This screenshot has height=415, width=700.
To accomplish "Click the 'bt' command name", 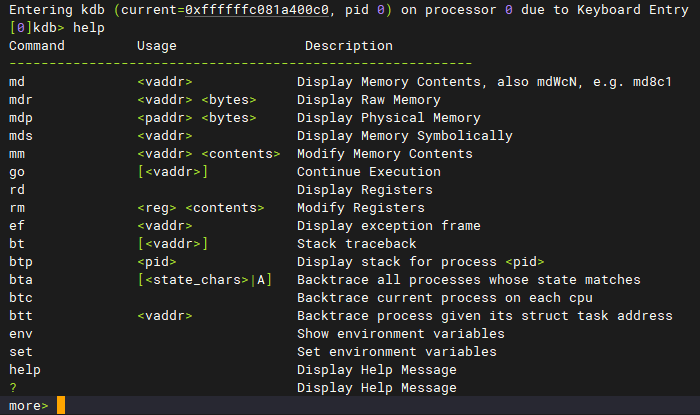I will point(16,243).
